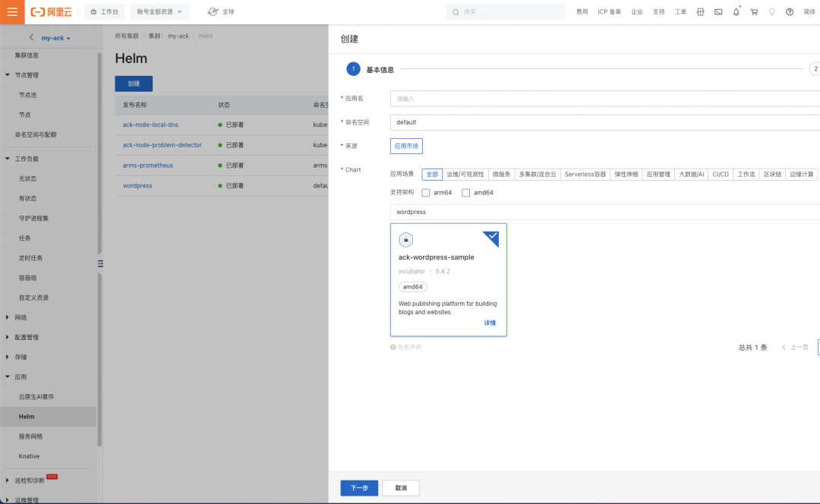This screenshot has width=820, height=504.
Task: Click the search magnifier icon
Action: (x=456, y=12)
